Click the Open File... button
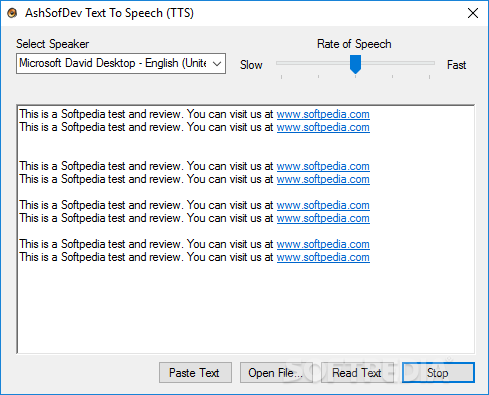 click(276, 372)
